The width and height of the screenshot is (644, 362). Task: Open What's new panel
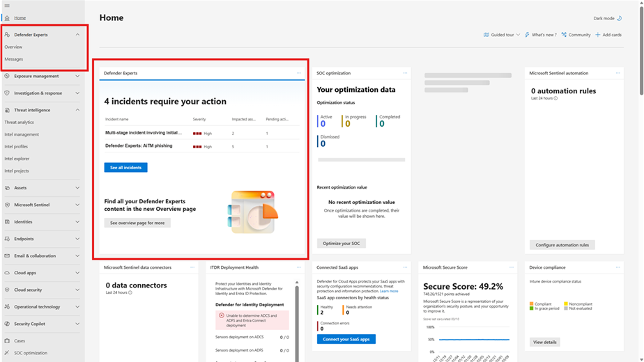pos(540,35)
